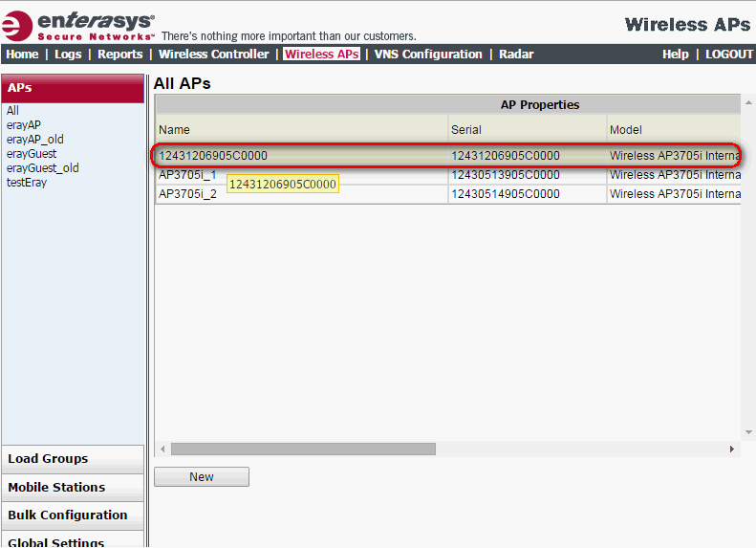Select the AP3705i_2 row name
756x548 pixels.
pos(187,194)
